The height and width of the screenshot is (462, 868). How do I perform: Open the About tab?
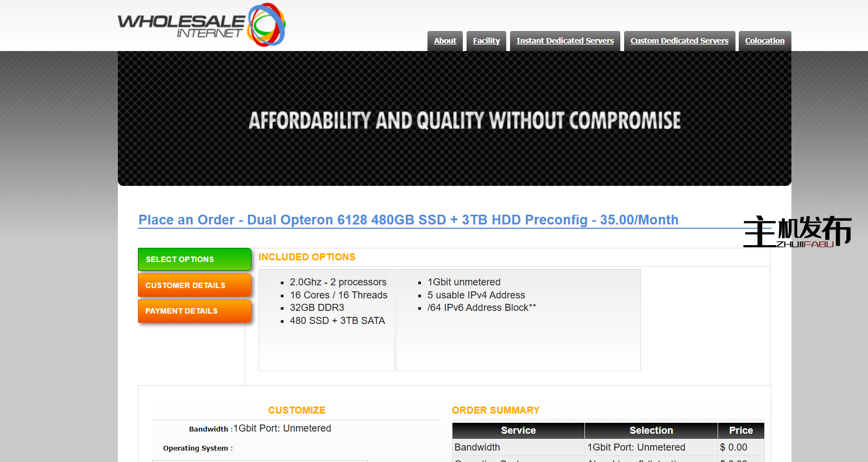tap(445, 41)
